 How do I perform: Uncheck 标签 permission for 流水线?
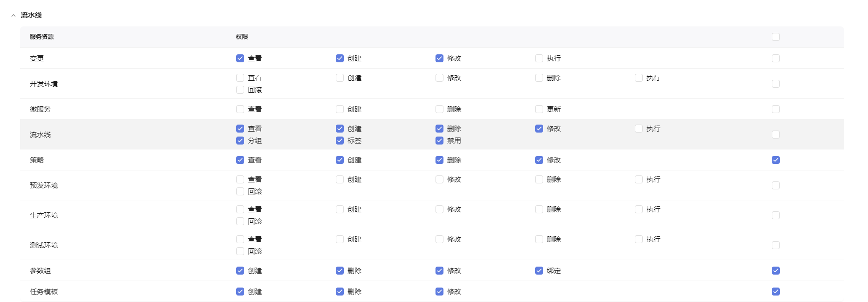340,141
